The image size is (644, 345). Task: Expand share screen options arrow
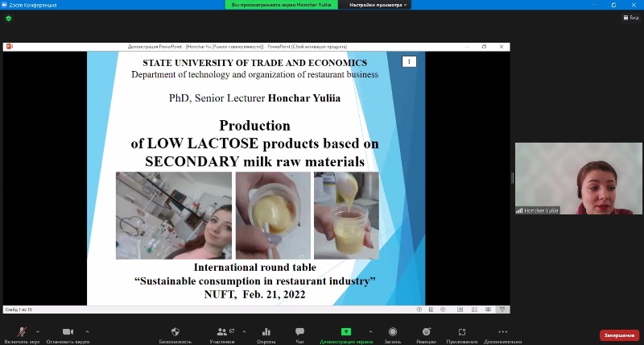pyautogui.click(x=370, y=331)
